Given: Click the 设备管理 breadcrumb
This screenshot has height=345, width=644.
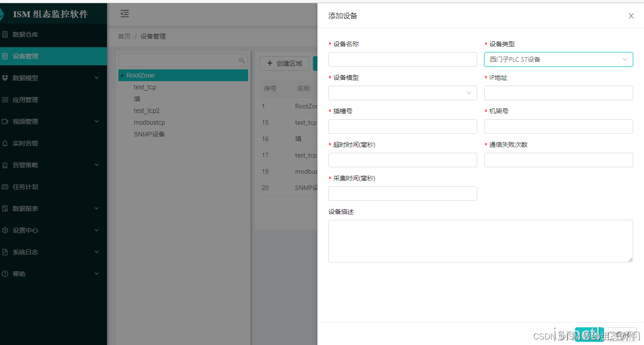Looking at the screenshot, I should [153, 36].
